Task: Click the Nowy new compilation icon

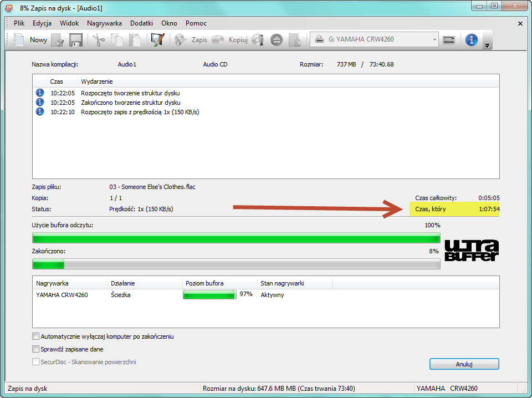Action: (19, 40)
